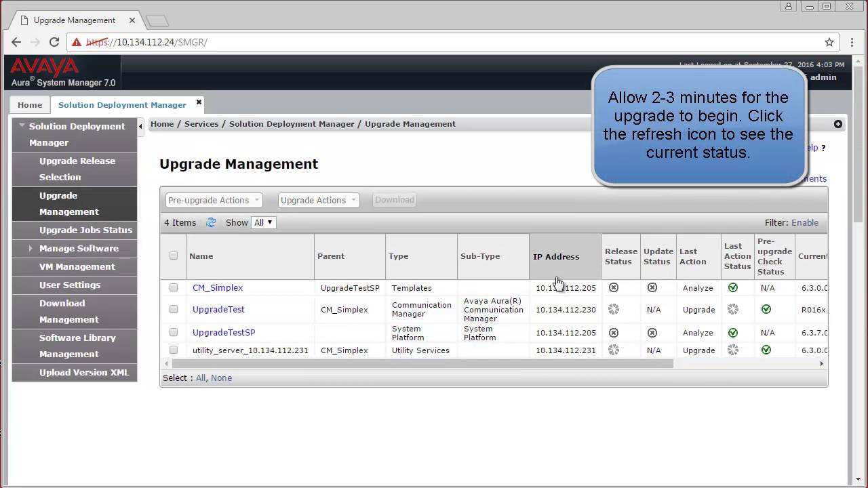Click Last Action Status spinner for utility_server row
The width and height of the screenshot is (868, 488).
point(733,350)
